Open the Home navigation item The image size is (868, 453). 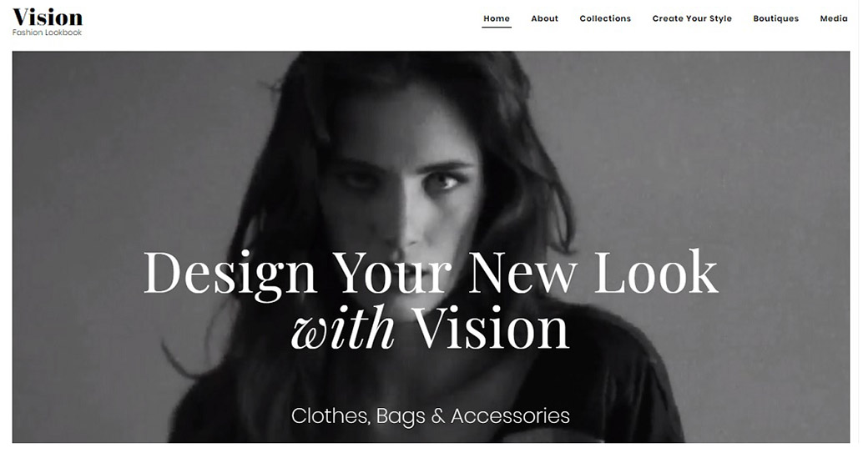tap(496, 18)
